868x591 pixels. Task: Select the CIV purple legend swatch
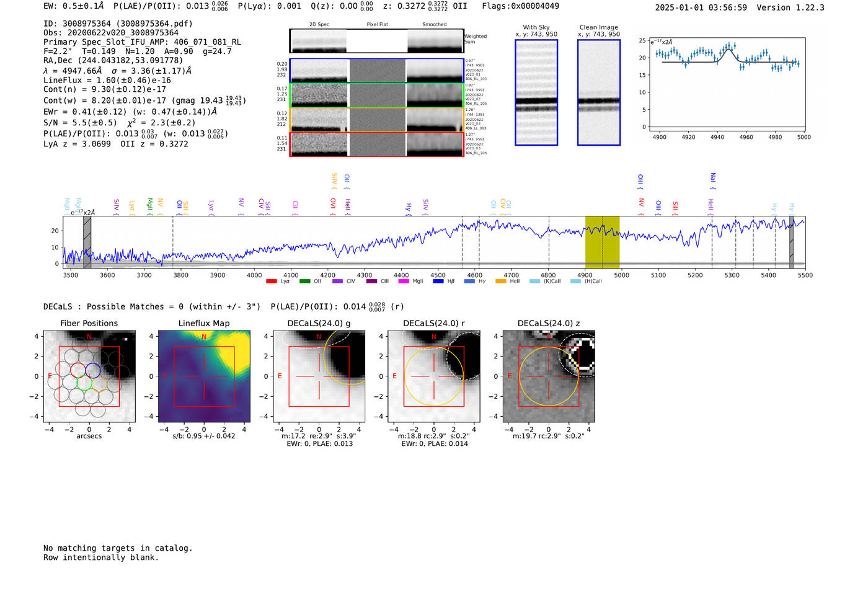[337, 282]
